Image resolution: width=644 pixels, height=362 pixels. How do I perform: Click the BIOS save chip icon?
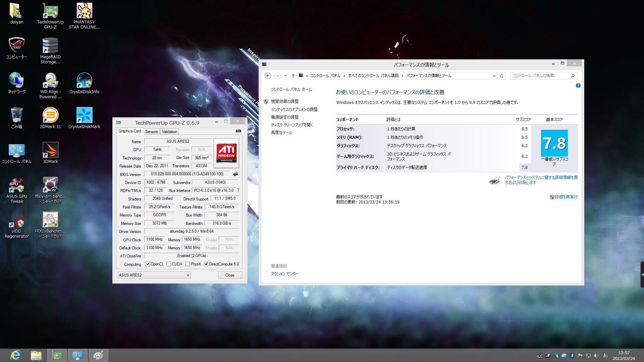pos(235,174)
